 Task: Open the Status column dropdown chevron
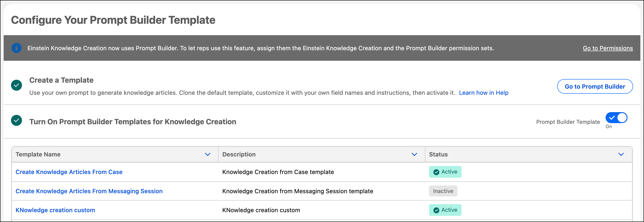621,154
